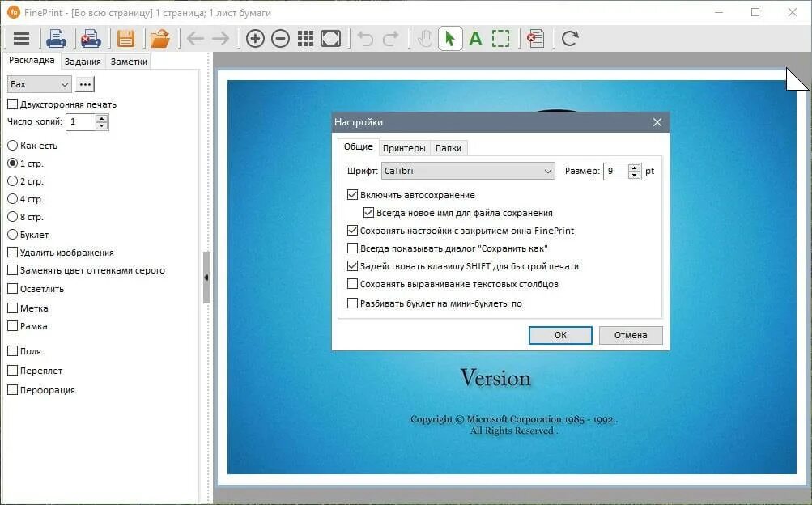Switch to the Папки settings tab
Image resolution: width=812 pixels, height=505 pixels.
[x=449, y=148]
